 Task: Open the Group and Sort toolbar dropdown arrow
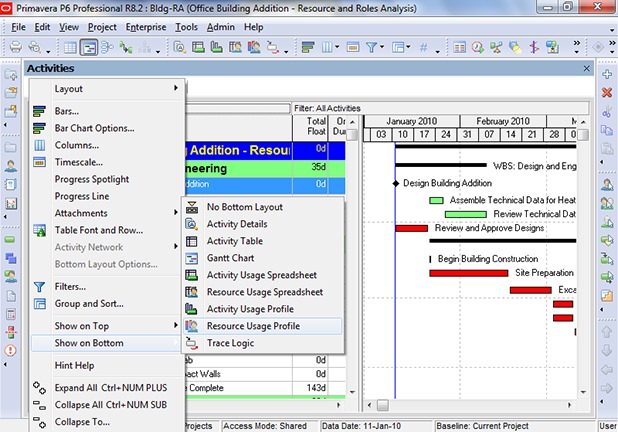408,48
